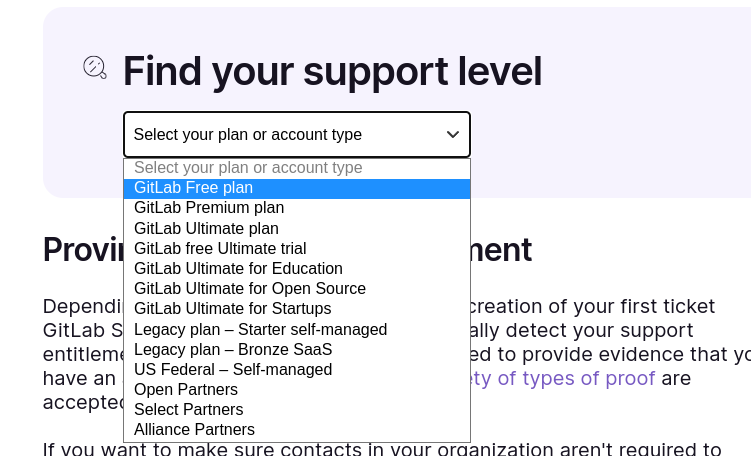Open the variety of types of proof link
Viewport: 751px width, 456px height.
562,379
